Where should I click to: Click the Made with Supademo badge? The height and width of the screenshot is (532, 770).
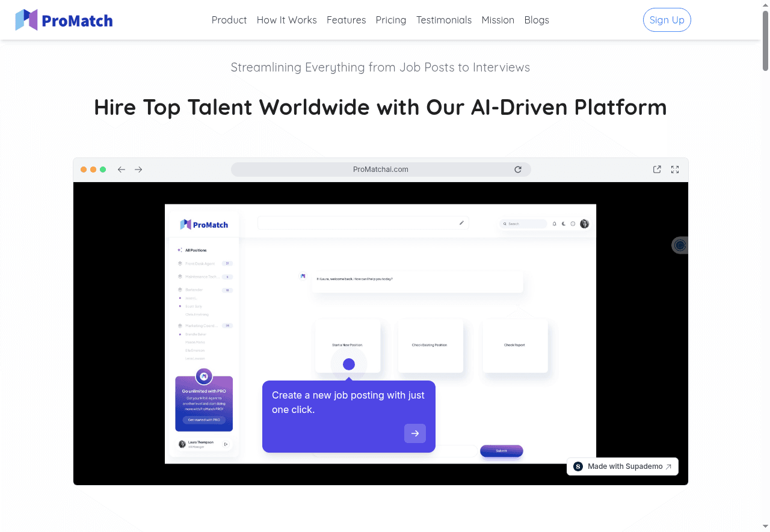pyautogui.click(x=623, y=466)
